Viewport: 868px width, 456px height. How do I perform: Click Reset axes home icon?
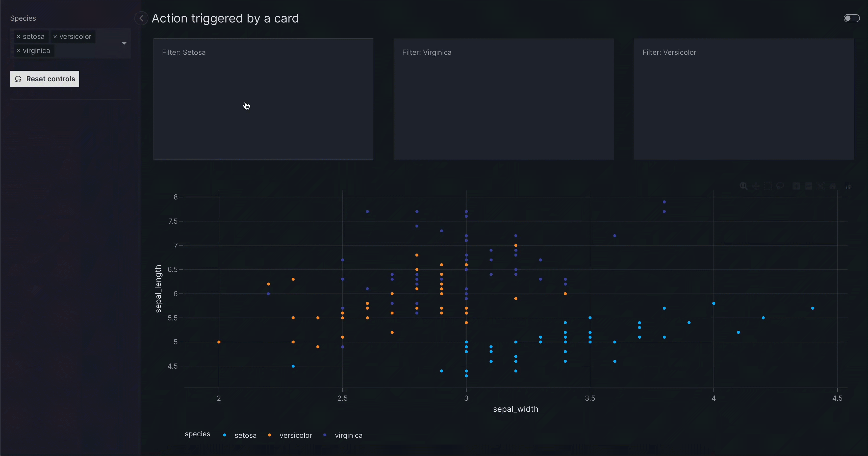833,186
